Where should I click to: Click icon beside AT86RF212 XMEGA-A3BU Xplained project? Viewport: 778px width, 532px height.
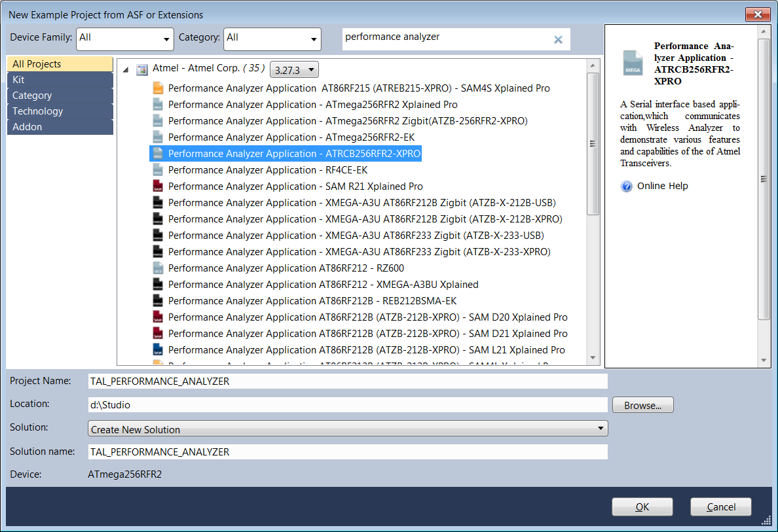158,285
